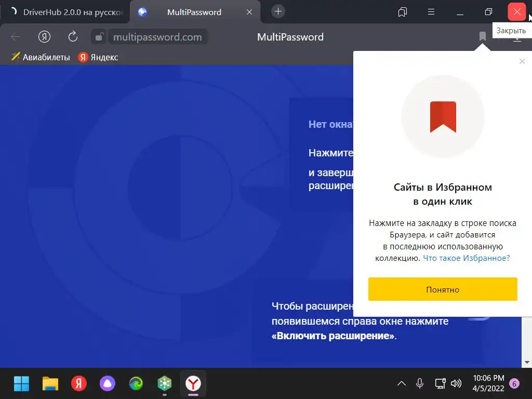Open the clock showing 10:06 PM
532x399 pixels.
point(488,383)
